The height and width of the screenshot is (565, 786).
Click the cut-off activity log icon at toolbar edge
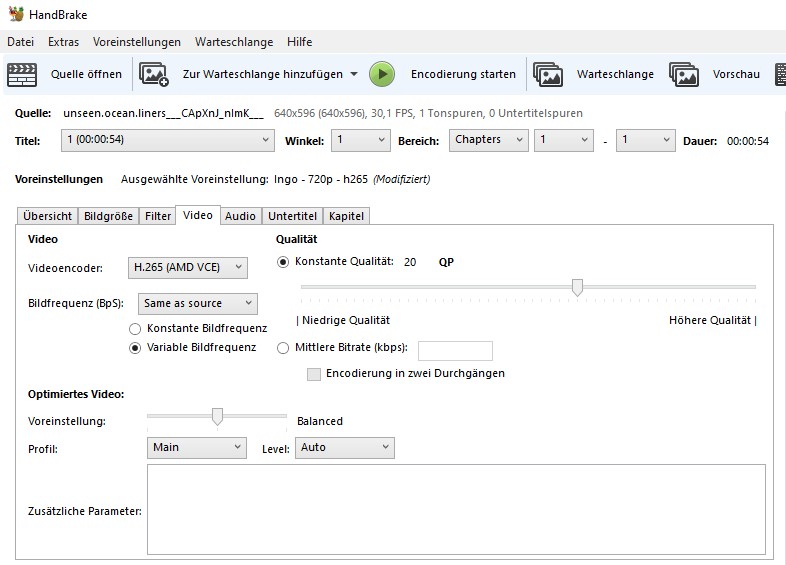point(780,74)
